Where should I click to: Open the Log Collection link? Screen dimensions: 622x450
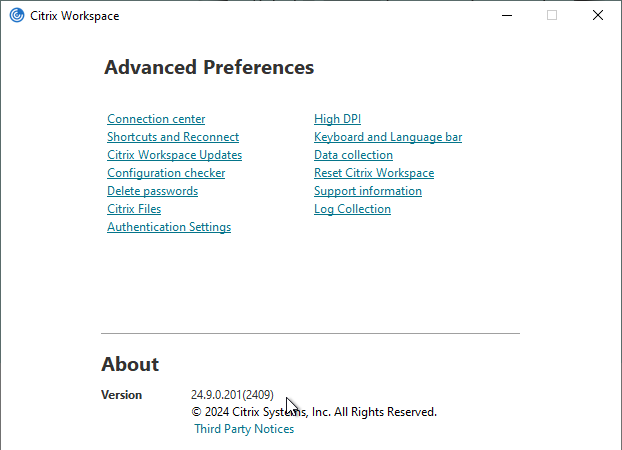tap(352, 209)
